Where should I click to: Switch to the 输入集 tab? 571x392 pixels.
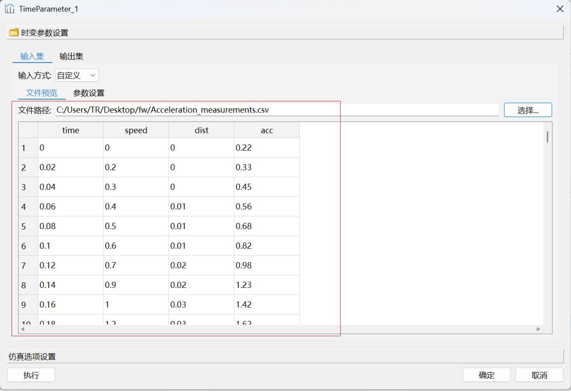tap(32, 56)
